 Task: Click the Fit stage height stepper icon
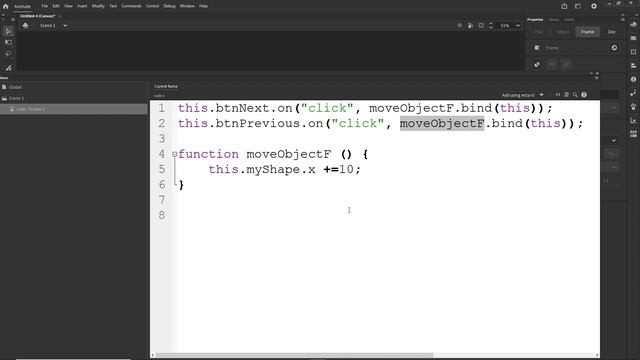(491, 25)
